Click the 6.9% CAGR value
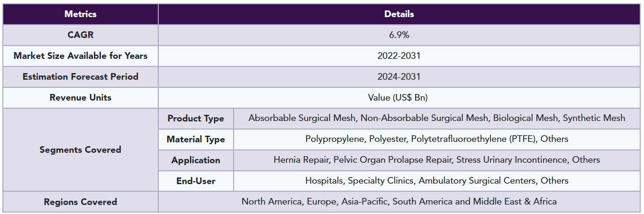644x214 pixels. click(399, 35)
